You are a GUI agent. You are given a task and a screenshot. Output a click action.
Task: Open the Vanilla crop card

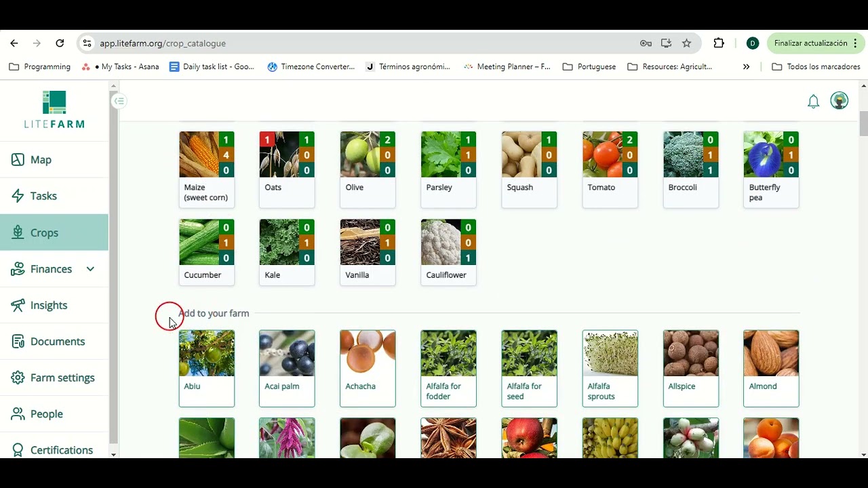[x=368, y=252]
